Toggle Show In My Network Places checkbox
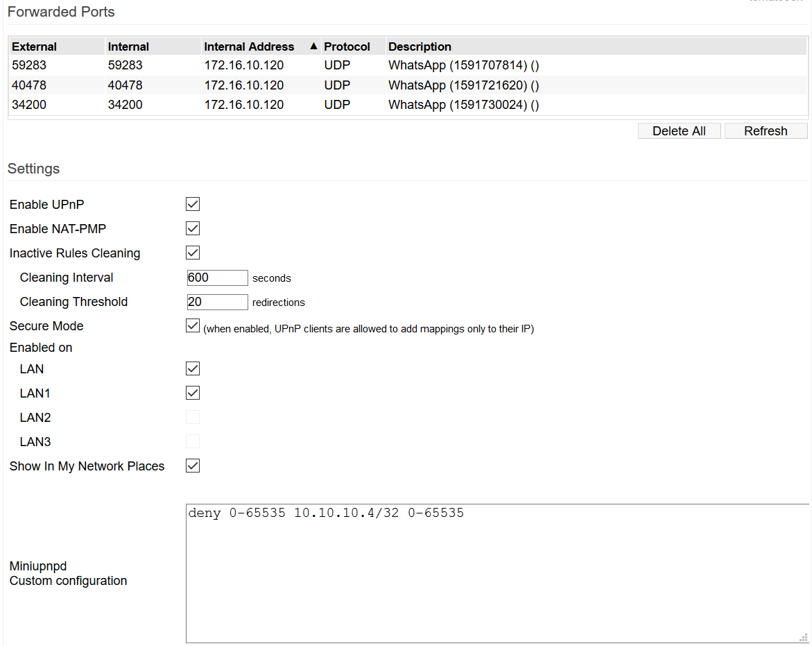This screenshot has height=646, width=812. 193,466
